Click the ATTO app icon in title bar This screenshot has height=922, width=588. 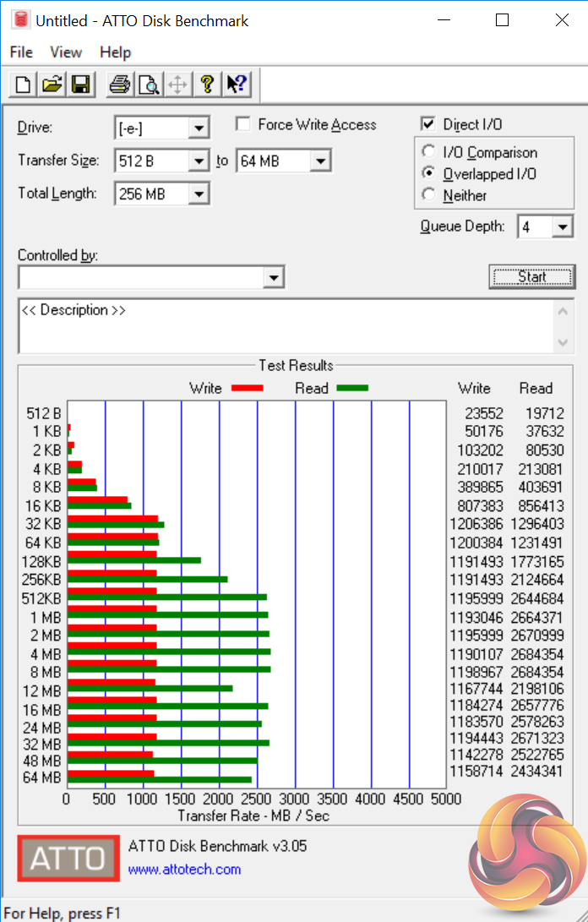tap(21, 20)
